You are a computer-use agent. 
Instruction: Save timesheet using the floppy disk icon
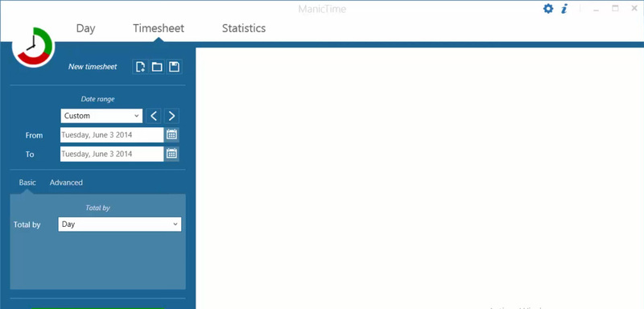[x=174, y=67]
